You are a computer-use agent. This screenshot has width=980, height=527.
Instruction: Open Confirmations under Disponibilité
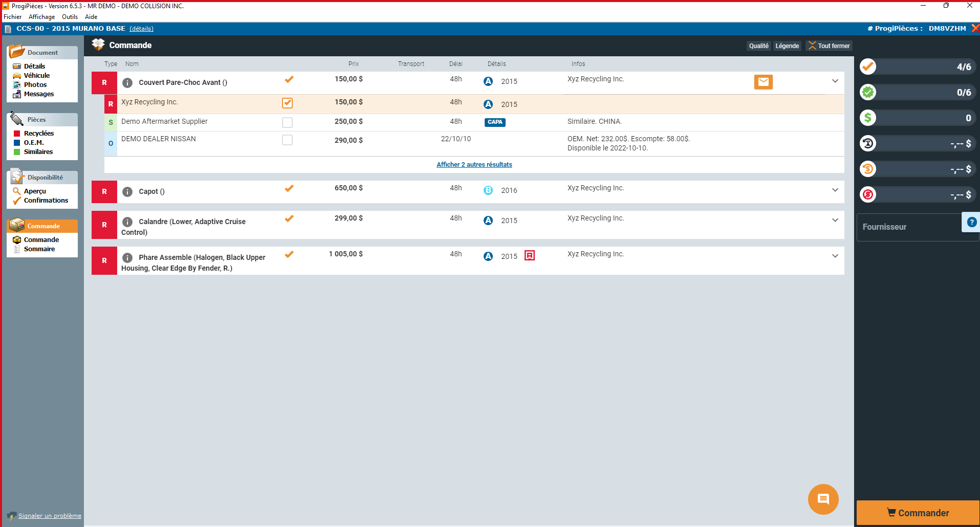click(46, 200)
